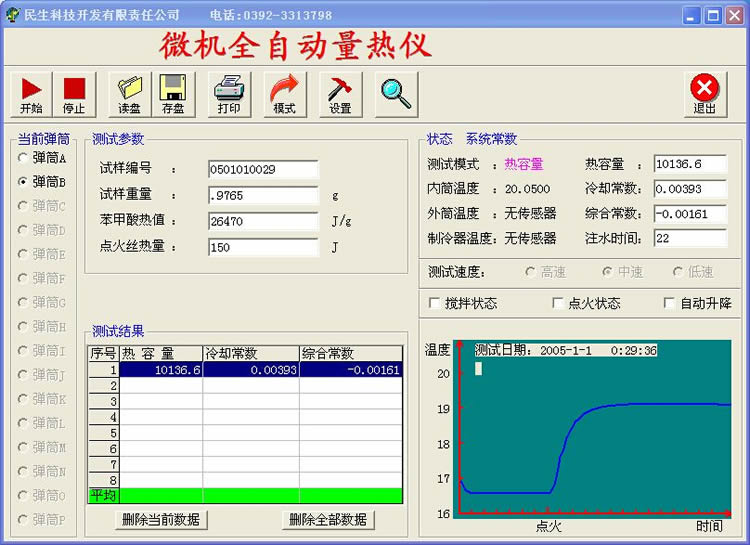Click the magnifying glass search icon
The width and height of the screenshot is (750, 545).
point(396,94)
